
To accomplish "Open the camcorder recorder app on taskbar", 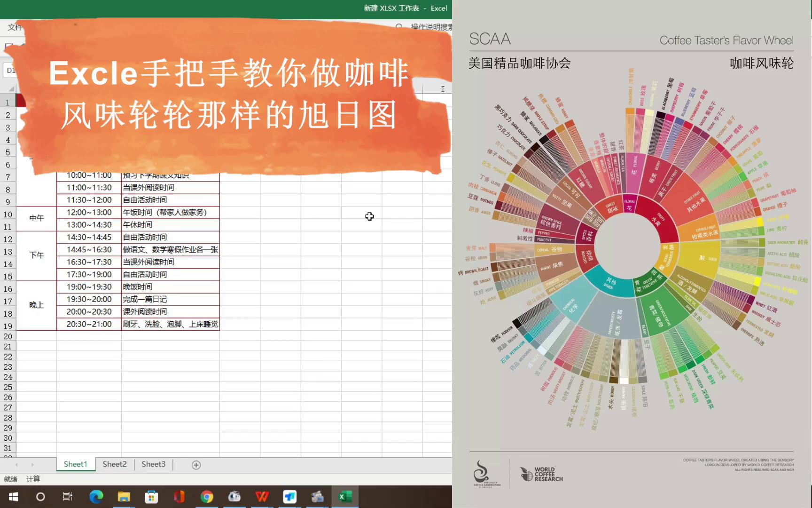I will click(317, 497).
